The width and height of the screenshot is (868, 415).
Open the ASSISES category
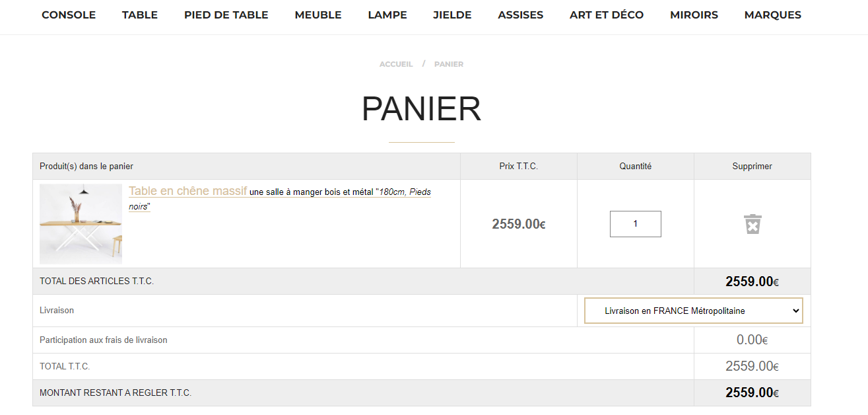[520, 15]
